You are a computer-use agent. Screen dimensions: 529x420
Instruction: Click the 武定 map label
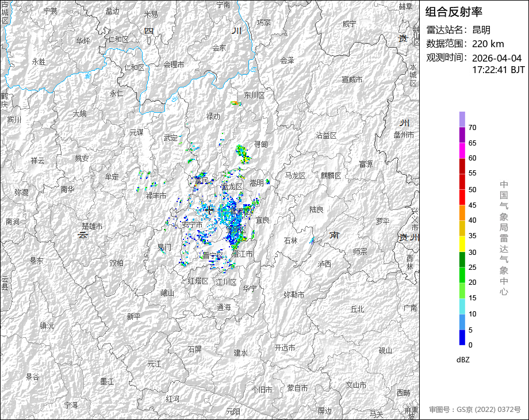(170, 138)
